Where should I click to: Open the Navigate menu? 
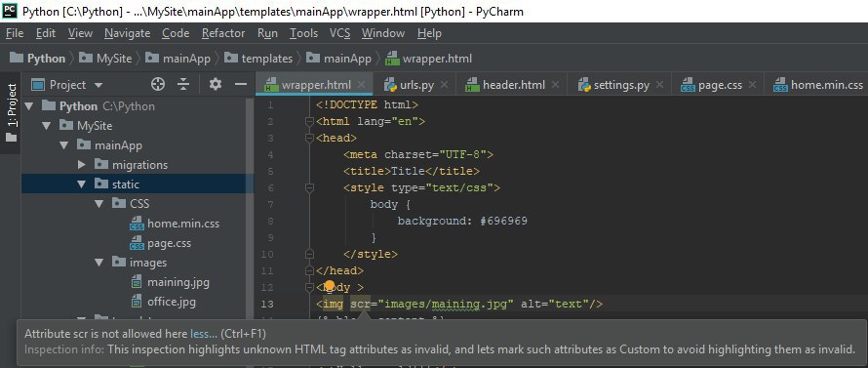click(x=128, y=33)
